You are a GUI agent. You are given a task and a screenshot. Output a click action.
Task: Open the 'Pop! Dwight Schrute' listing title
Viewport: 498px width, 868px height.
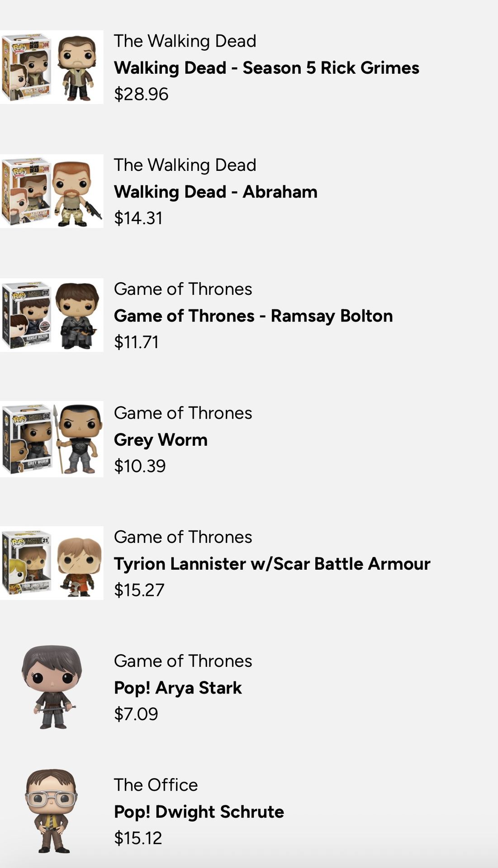click(199, 811)
